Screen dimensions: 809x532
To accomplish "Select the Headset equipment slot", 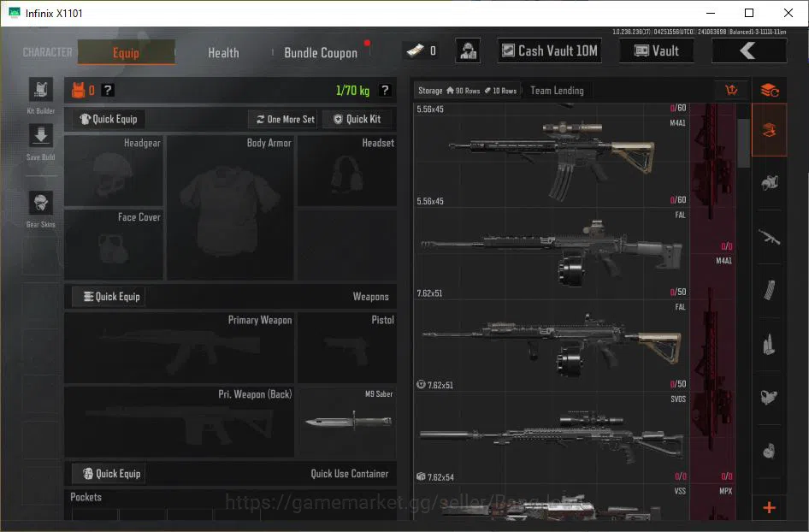I will pyautogui.click(x=347, y=171).
